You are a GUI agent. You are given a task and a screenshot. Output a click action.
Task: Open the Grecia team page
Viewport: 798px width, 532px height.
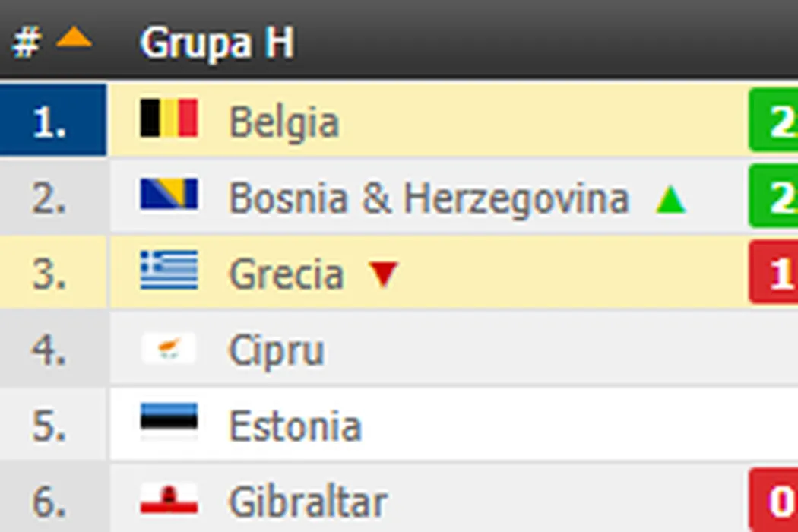click(x=286, y=274)
